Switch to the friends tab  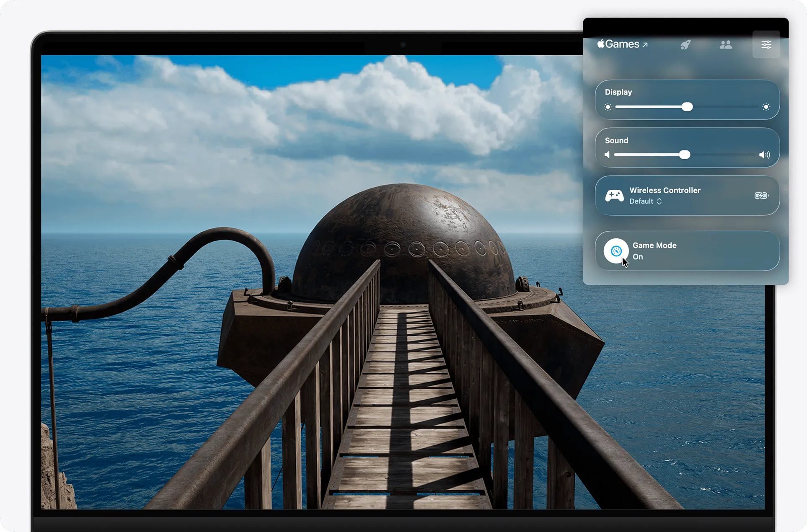[726, 44]
